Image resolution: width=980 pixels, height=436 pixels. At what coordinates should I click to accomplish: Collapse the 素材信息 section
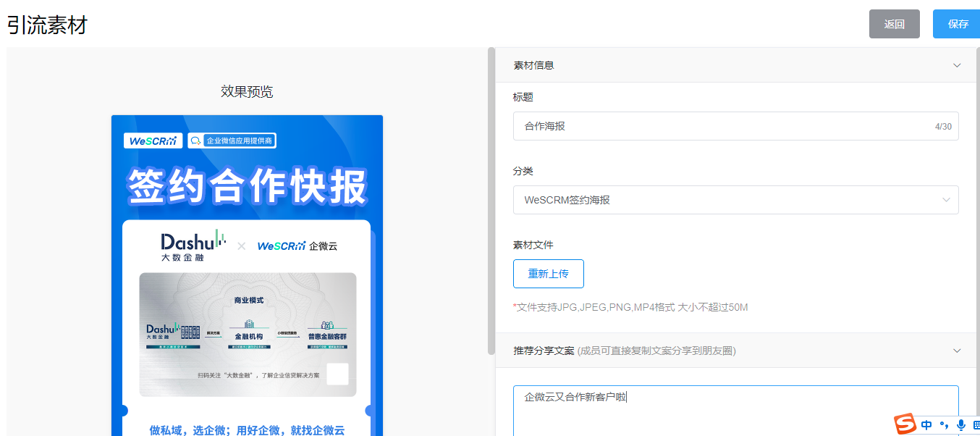pyautogui.click(x=957, y=65)
